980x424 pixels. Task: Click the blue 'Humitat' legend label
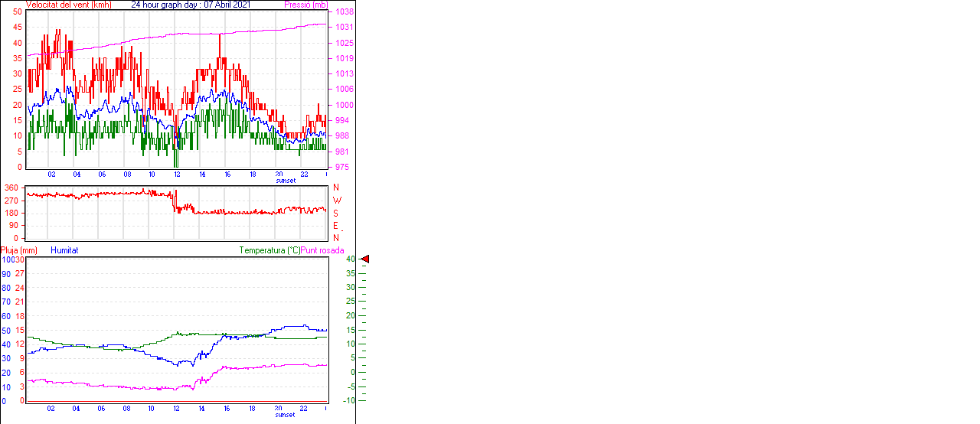[64, 250]
